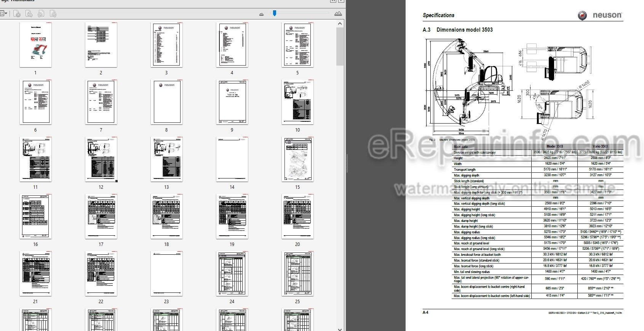644x331 pixels.
Task: Click the 'Transport length' row label
Action: (465, 169)
